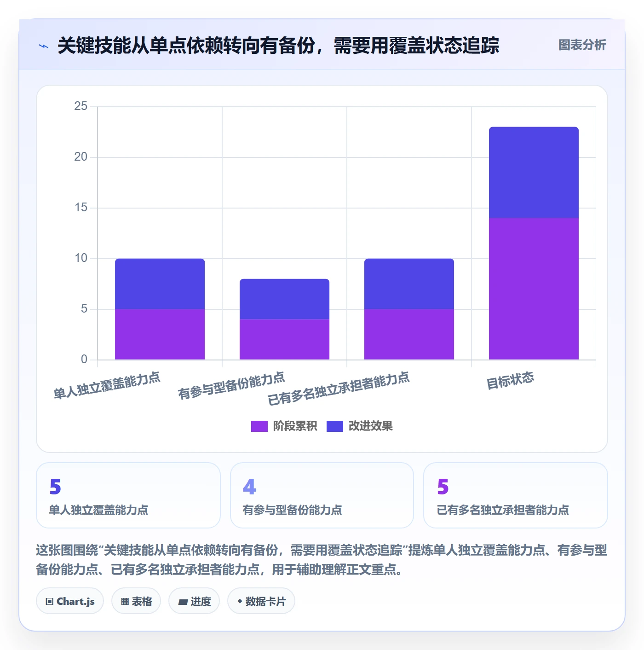Screen dimensions: 644x650
Task: Select the 进度 tag chip
Action: click(x=194, y=601)
